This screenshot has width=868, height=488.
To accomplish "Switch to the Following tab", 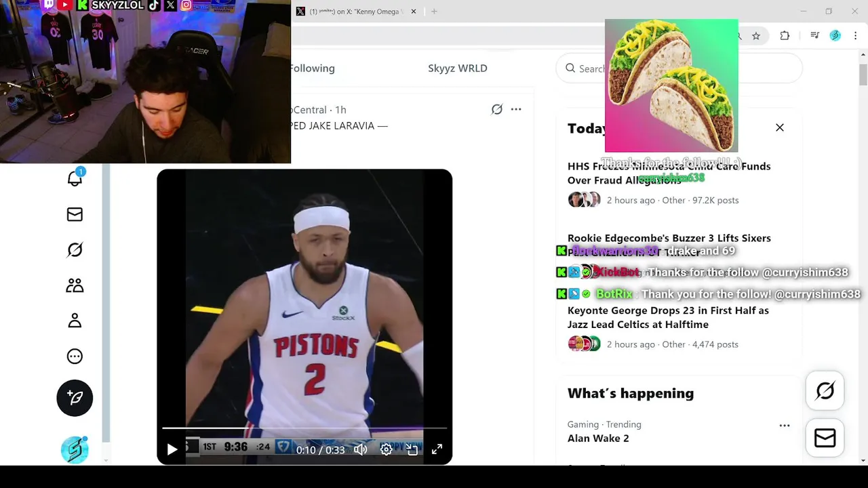I will (311, 68).
